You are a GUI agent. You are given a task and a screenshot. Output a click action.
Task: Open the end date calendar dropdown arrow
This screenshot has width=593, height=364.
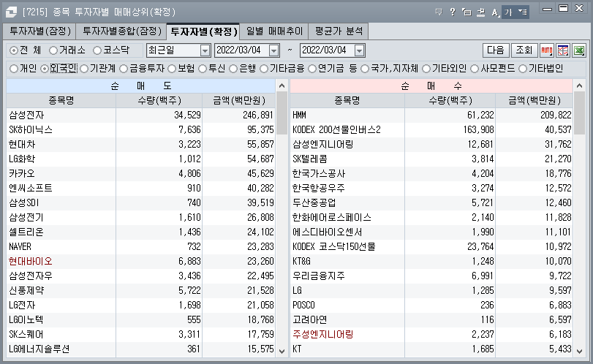(359, 50)
